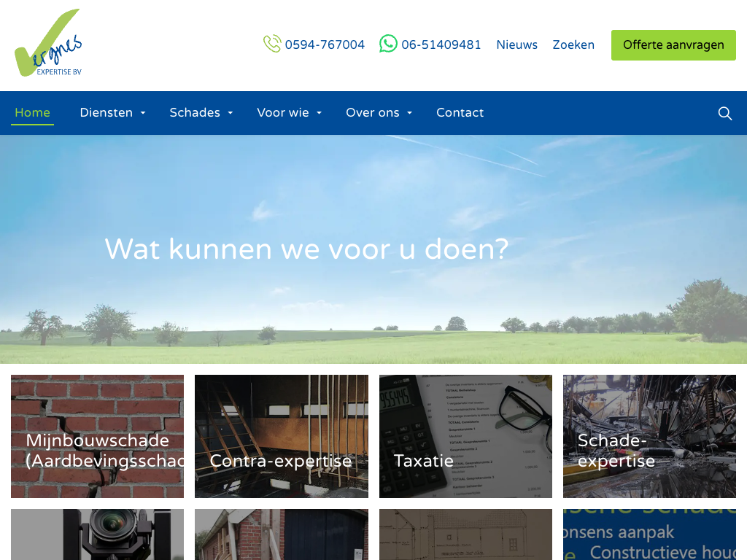This screenshot has height=560, width=747.
Task: Select the Contra-expertise tile
Action: coord(281,436)
